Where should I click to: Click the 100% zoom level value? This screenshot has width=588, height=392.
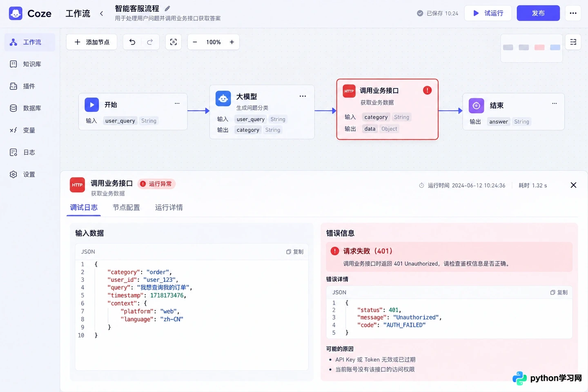tap(213, 42)
